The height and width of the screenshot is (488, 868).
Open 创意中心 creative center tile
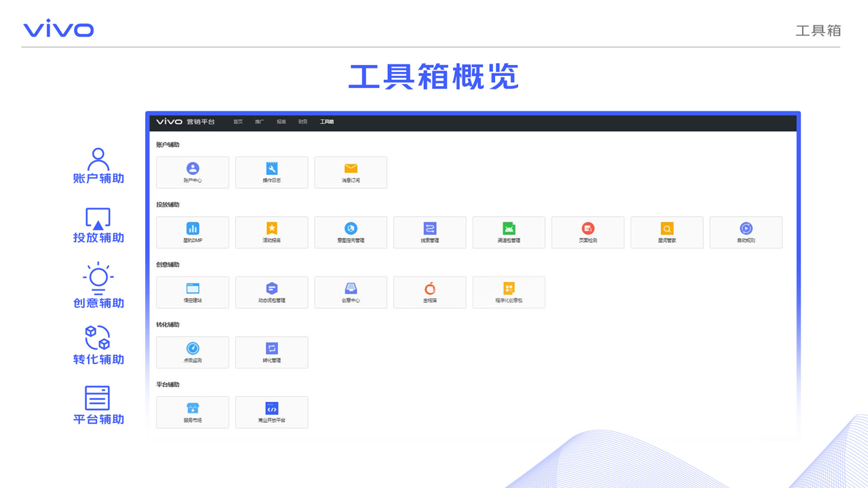pos(351,292)
